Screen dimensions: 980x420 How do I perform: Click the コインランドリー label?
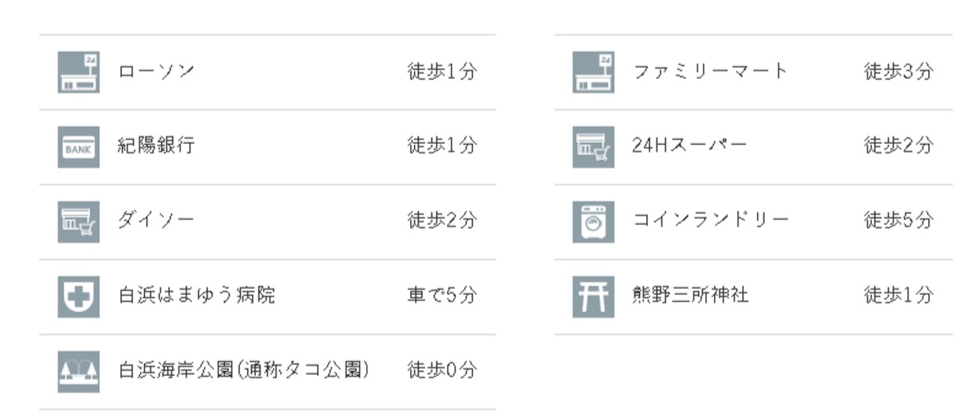(x=710, y=221)
